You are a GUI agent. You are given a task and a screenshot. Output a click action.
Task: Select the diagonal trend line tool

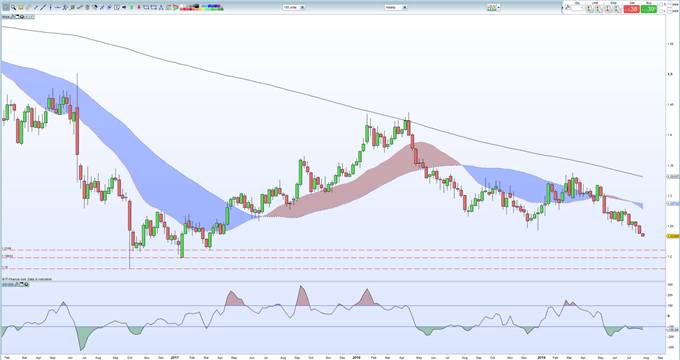tap(43, 7)
